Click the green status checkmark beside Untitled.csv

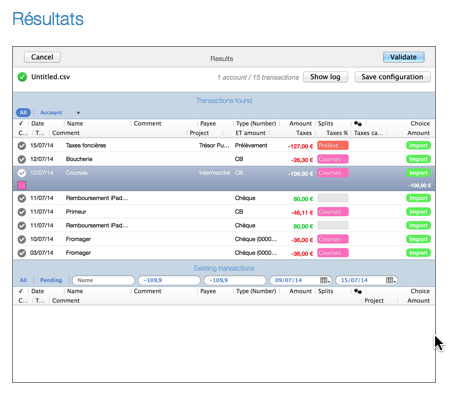pos(22,77)
